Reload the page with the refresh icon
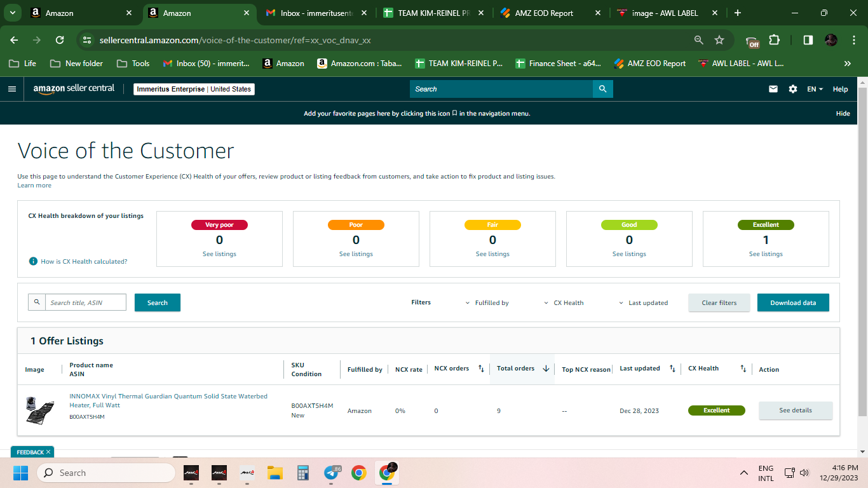 point(60,40)
